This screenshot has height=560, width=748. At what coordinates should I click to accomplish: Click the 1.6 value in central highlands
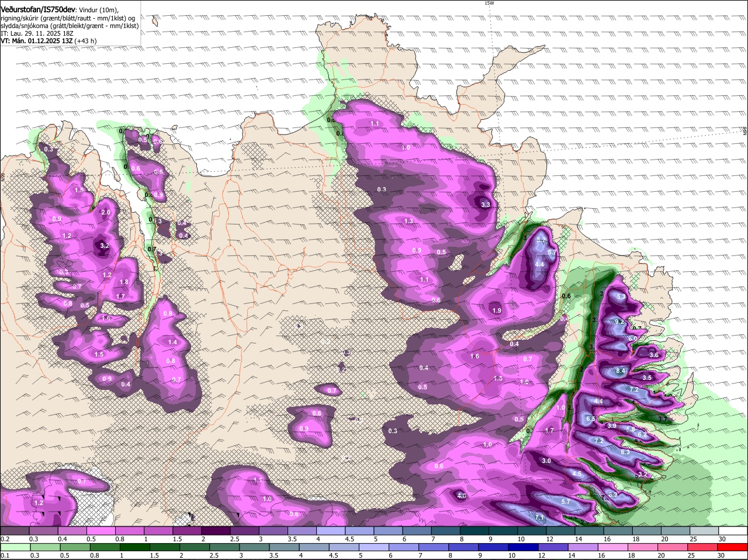475,357
